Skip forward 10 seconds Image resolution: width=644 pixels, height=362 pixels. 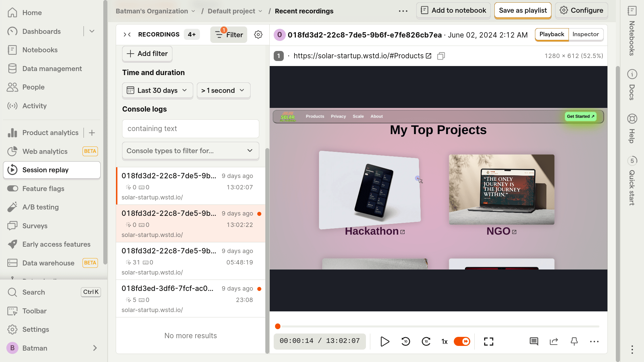pyautogui.click(x=426, y=342)
